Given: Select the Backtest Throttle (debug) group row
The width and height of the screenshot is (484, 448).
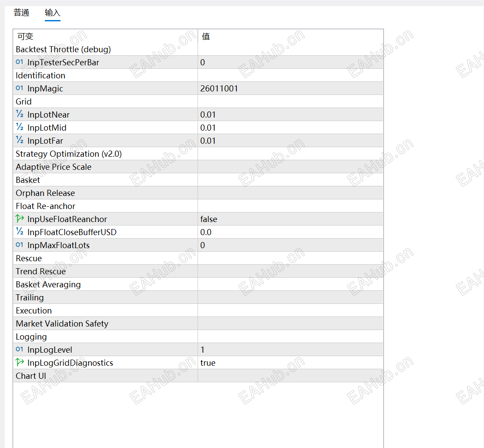Looking at the screenshot, I should [198, 49].
